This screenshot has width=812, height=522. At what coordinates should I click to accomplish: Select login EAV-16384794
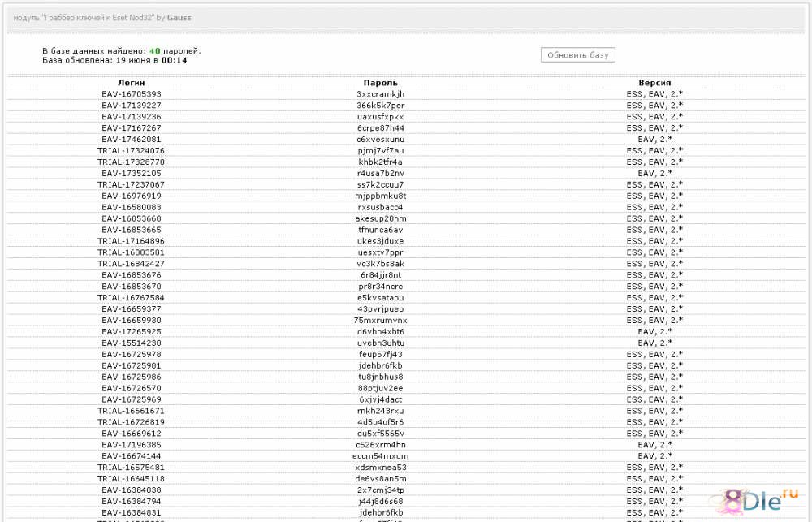tap(132, 501)
